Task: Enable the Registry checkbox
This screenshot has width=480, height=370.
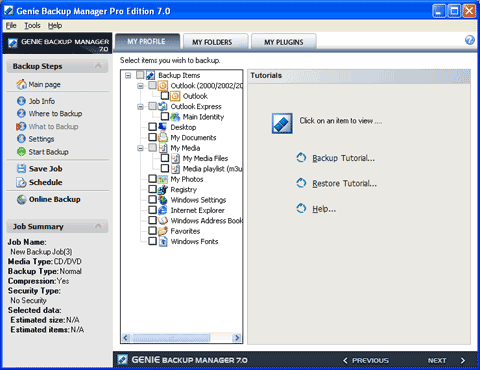Action: pyautogui.click(x=152, y=189)
